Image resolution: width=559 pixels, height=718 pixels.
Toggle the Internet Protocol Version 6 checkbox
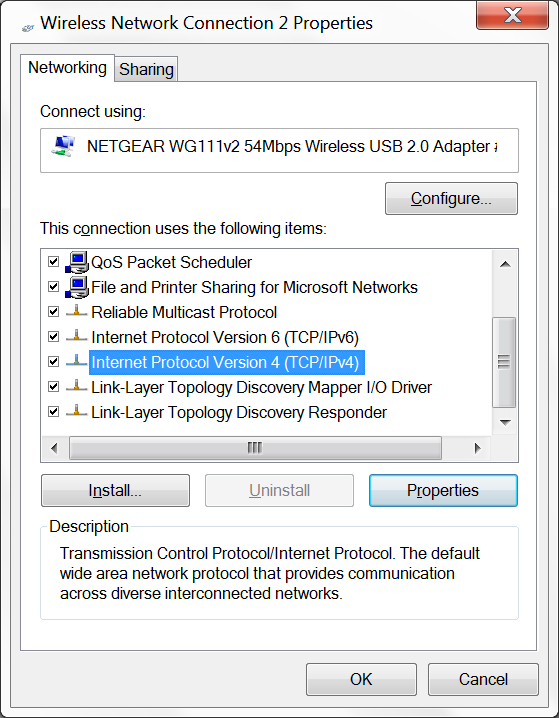(54, 337)
